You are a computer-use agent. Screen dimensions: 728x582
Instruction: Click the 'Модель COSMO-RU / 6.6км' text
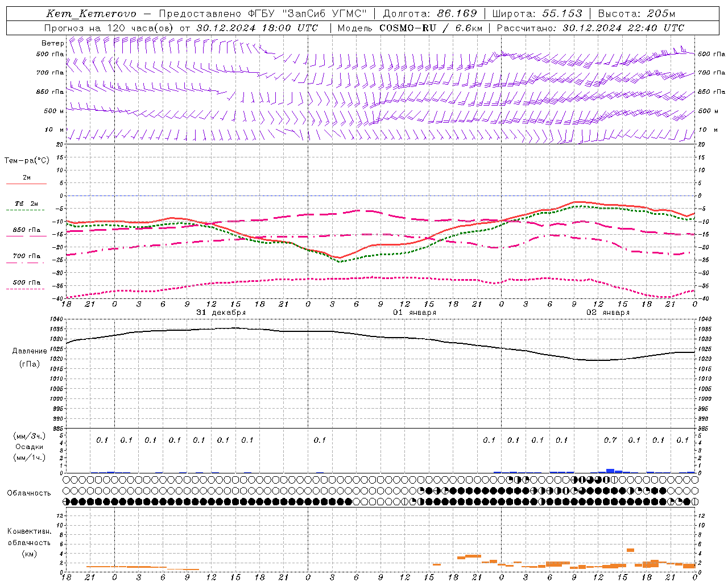pyautogui.click(x=410, y=27)
